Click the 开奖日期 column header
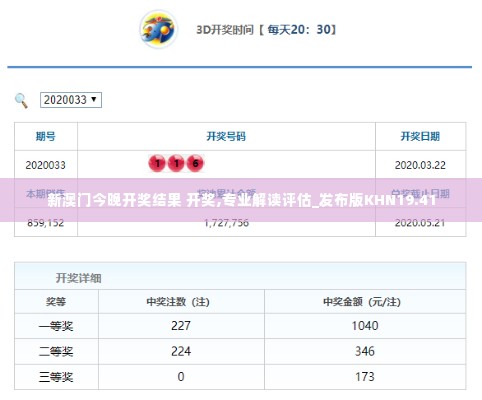482x400 pixels. tap(420, 136)
